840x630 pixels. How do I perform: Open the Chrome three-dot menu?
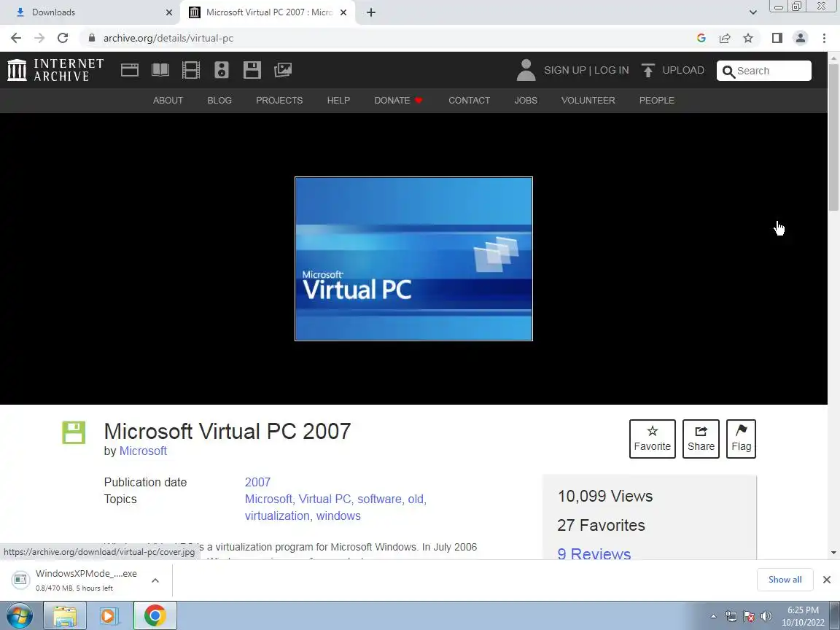click(824, 38)
